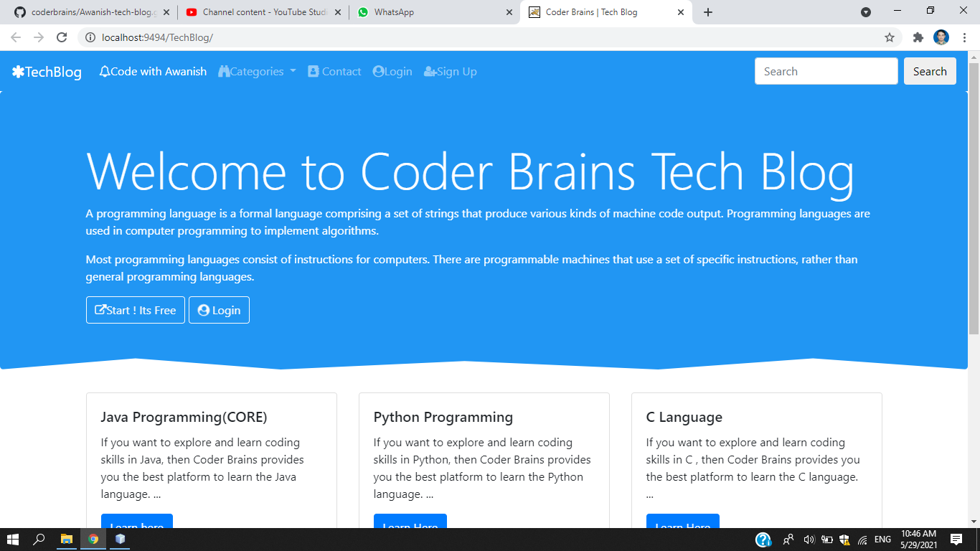Click the Search button in the navbar
This screenshot has width=980, height=551.
pyautogui.click(x=930, y=71)
